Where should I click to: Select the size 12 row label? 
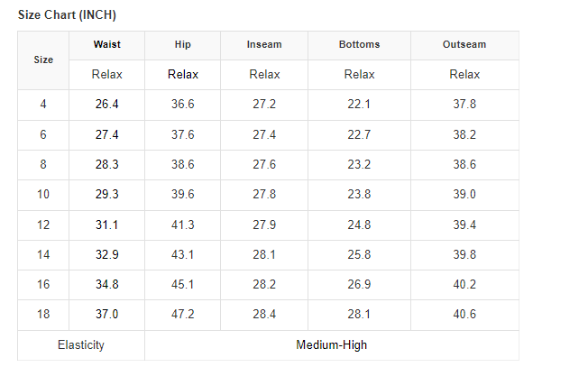pyautogui.click(x=43, y=225)
